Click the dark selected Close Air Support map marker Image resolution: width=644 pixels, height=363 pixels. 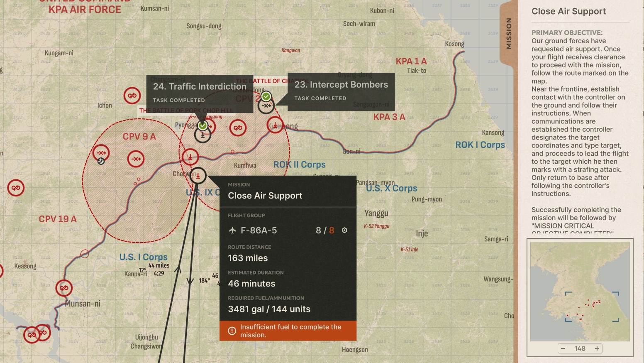(x=198, y=176)
